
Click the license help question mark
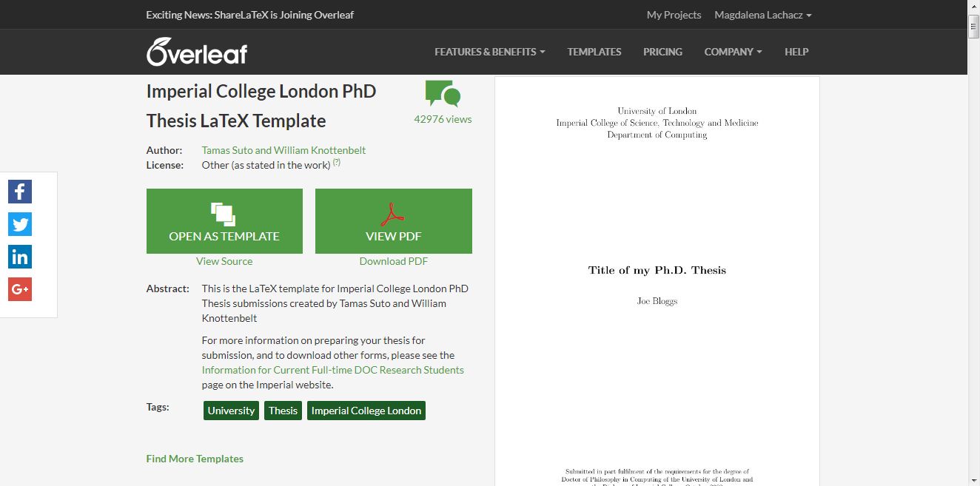pyautogui.click(x=336, y=162)
